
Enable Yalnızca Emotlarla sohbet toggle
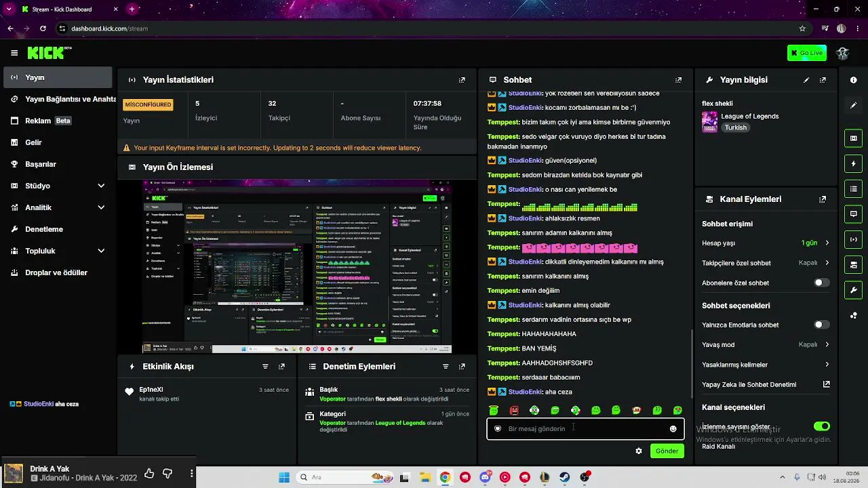pos(821,325)
